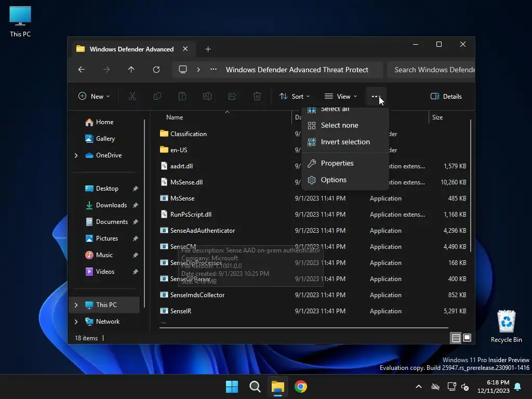This screenshot has width=532, height=399.
Task: Select the Windows Defender Advanced tab
Action: tap(131, 49)
